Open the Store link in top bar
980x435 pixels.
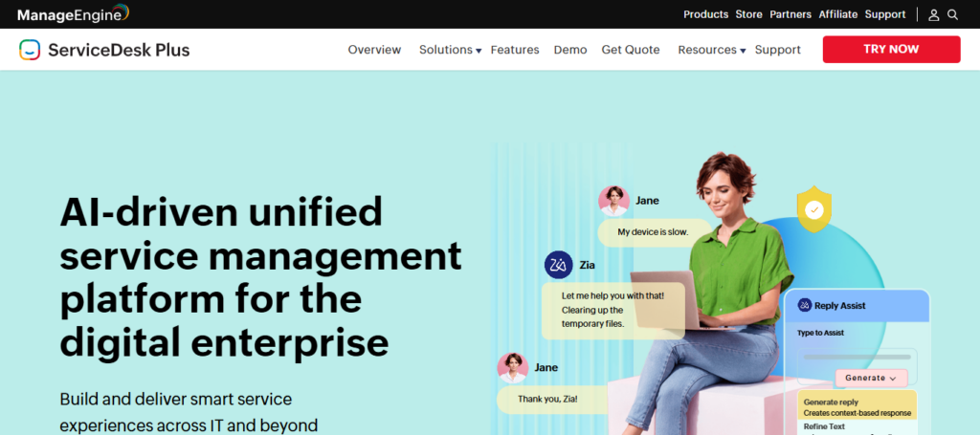(x=748, y=14)
